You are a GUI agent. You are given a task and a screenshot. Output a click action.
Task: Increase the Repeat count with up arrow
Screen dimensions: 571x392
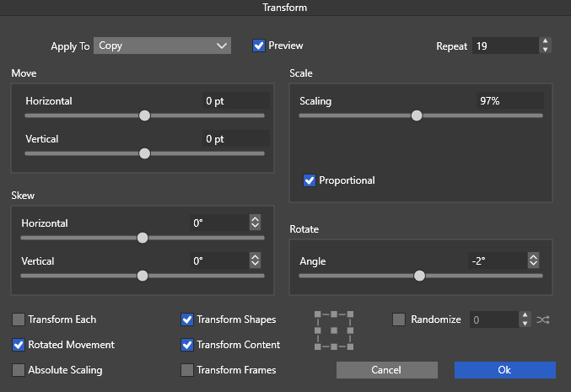546,41
